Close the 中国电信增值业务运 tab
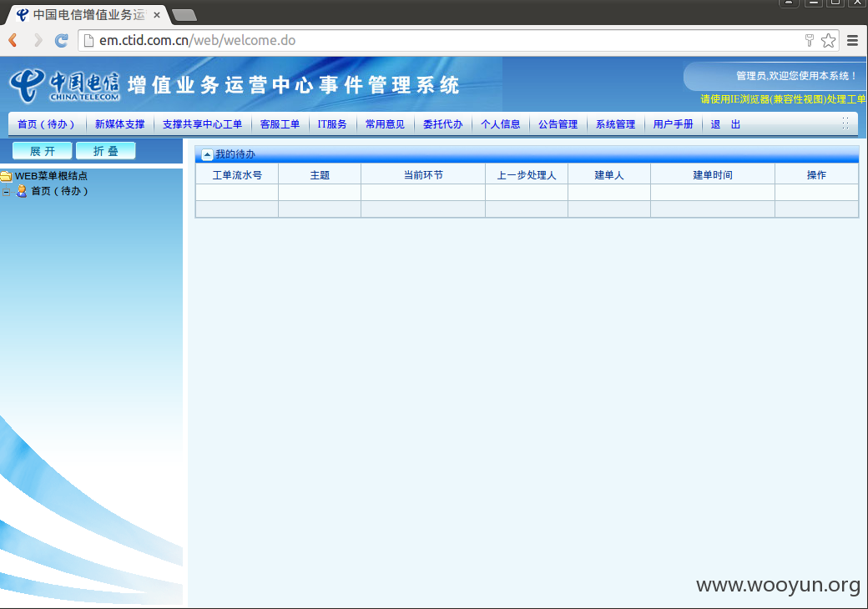 157,15
